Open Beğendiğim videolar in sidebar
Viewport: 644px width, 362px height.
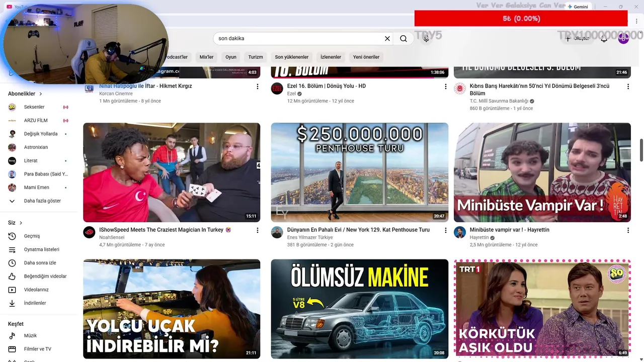(x=38, y=277)
